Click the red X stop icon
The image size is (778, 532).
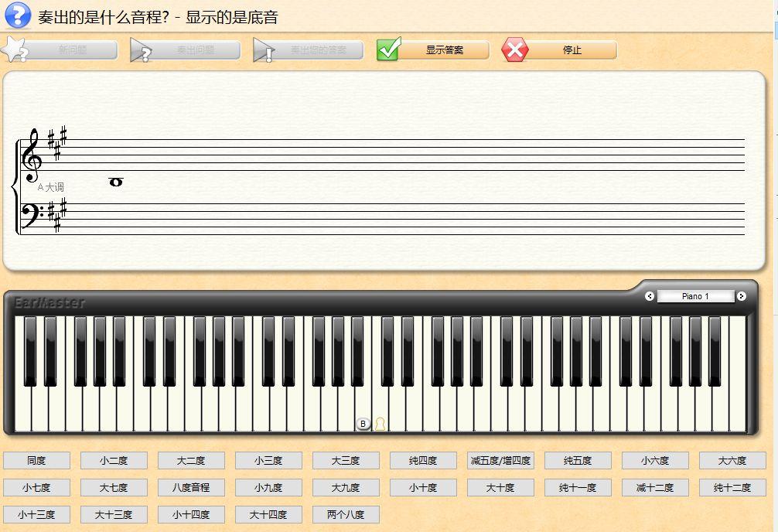click(514, 49)
